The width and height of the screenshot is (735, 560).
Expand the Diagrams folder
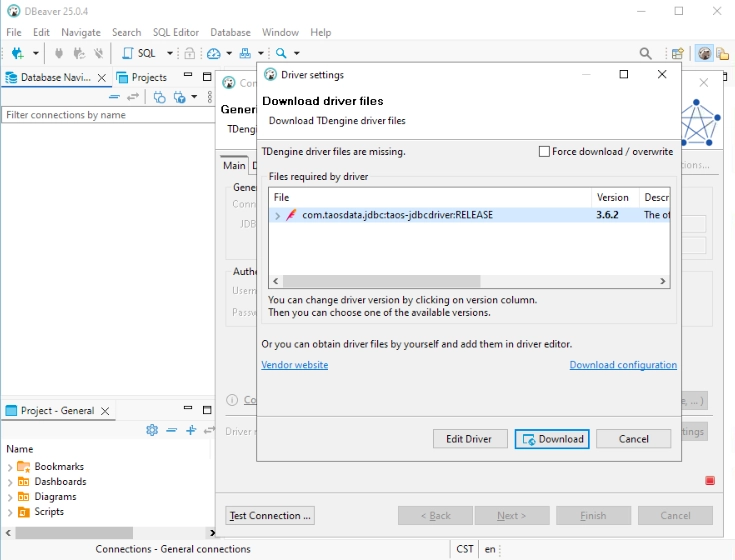click(x=10, y=497)
